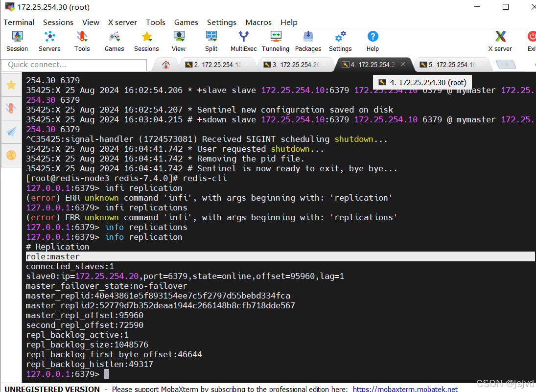536x392 pixels.
Task: Open the Tools toolbar icon
Action: [82, 41]
